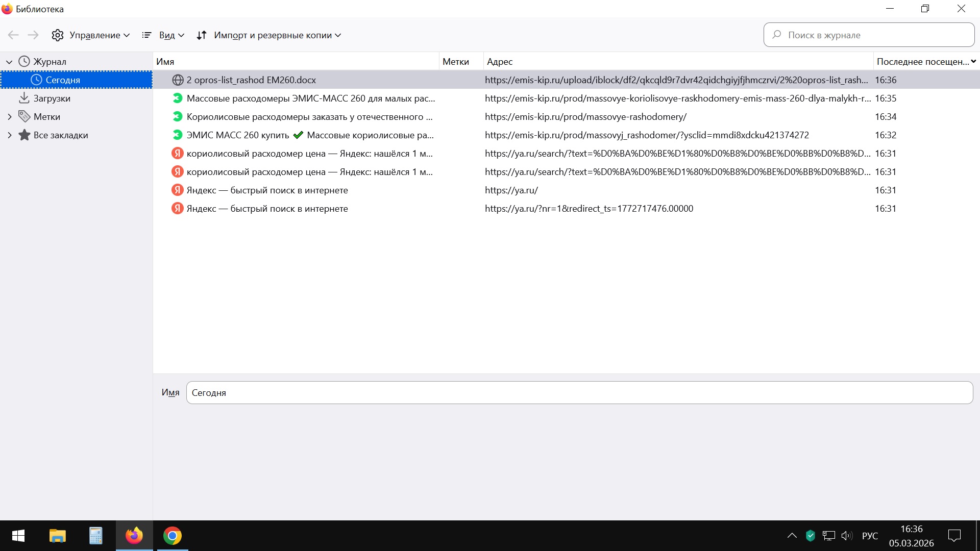Click the star icon for Все закладки

24,135
